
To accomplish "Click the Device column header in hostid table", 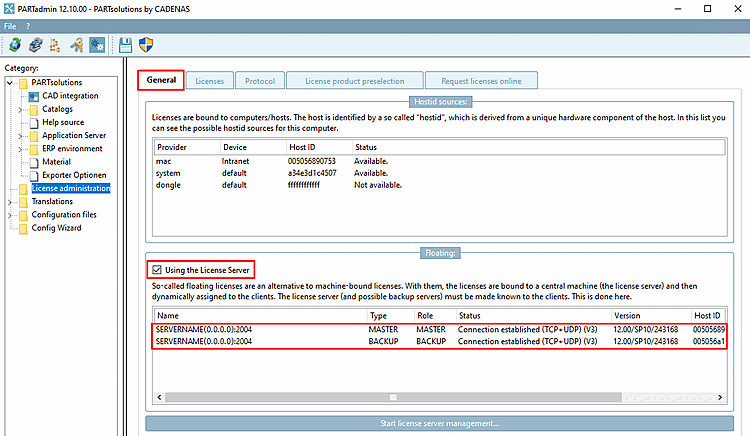I will pyautogui.click(x=254, y=147).
